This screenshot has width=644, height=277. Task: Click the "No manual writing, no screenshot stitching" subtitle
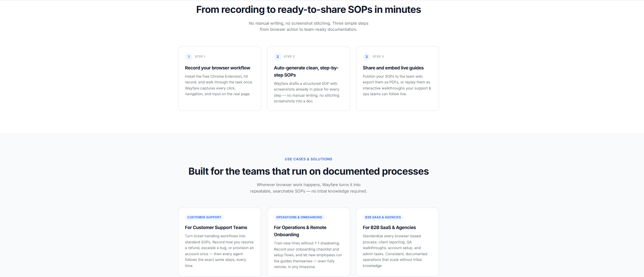[308, 26]
